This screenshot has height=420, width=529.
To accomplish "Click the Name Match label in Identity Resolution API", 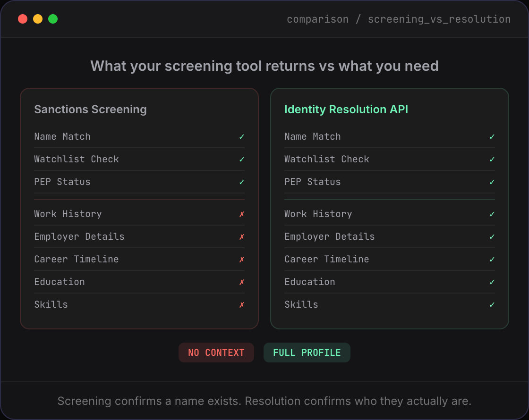I will (x=313, y=136).
